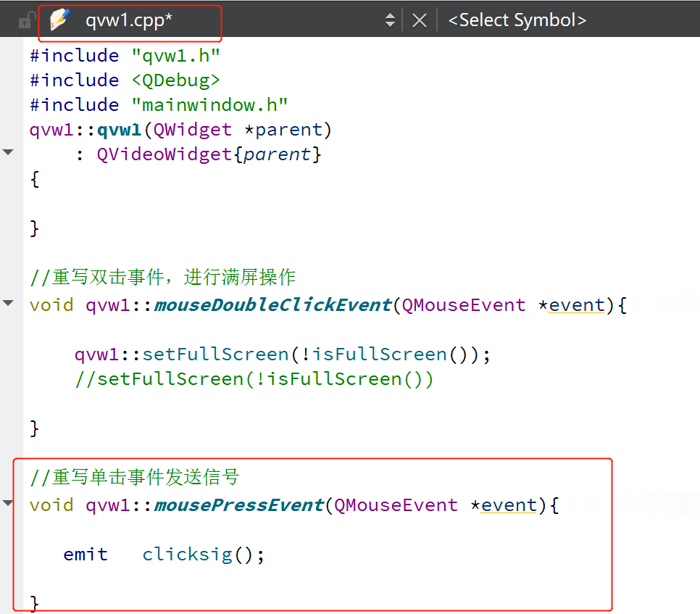Click QMouseEvent in the mouseDoubleClickEvent signature
Image resolution: width=700 pixels, height=614 pixels.
tap(464, 305)
